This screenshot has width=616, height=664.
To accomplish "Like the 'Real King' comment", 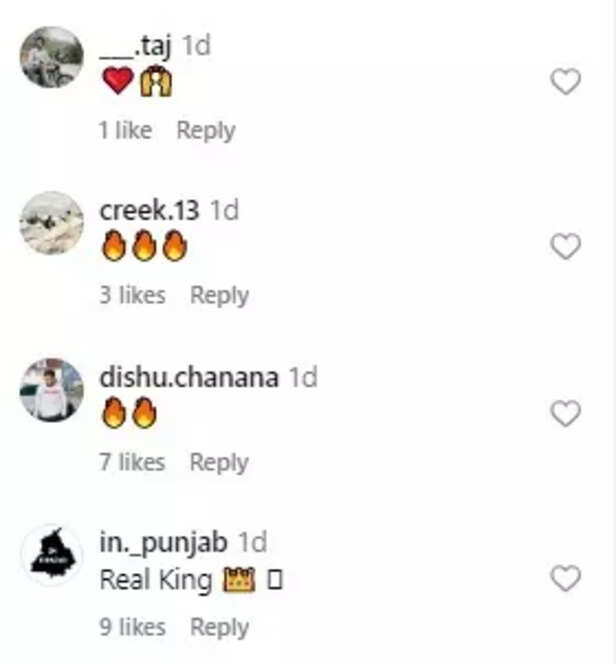I will point(566,578).
